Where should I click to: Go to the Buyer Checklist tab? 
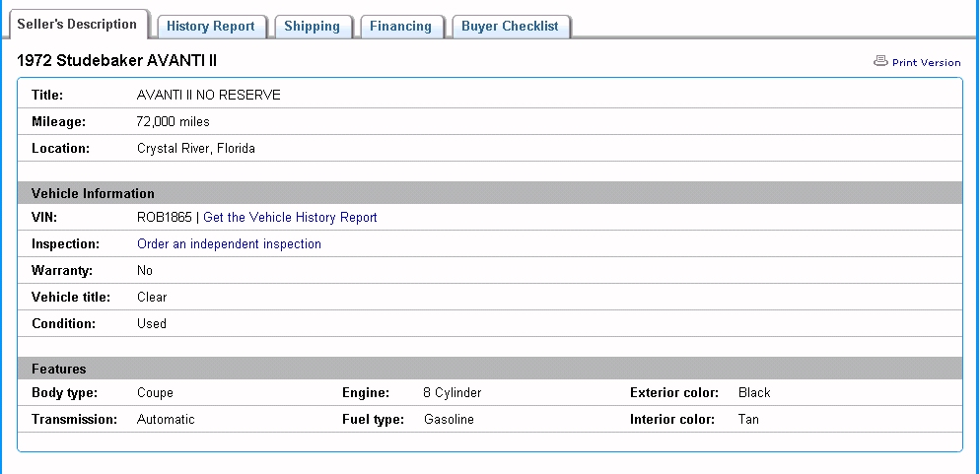click(510, 27)
